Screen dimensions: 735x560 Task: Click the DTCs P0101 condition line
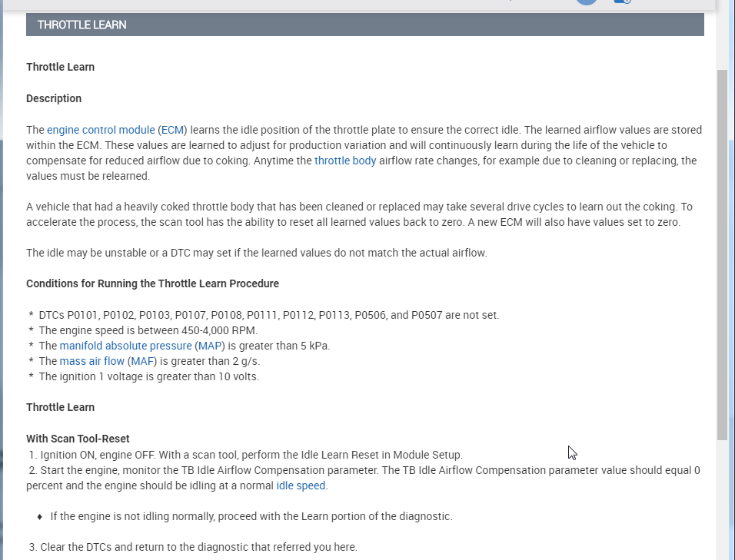(x=268, y=315)
